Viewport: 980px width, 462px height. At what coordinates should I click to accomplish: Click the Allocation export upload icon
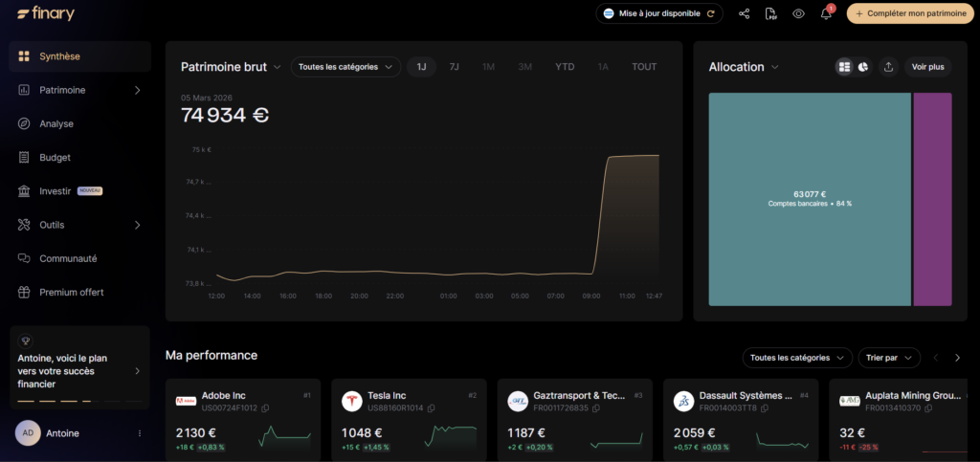click(x=888, y=67)
